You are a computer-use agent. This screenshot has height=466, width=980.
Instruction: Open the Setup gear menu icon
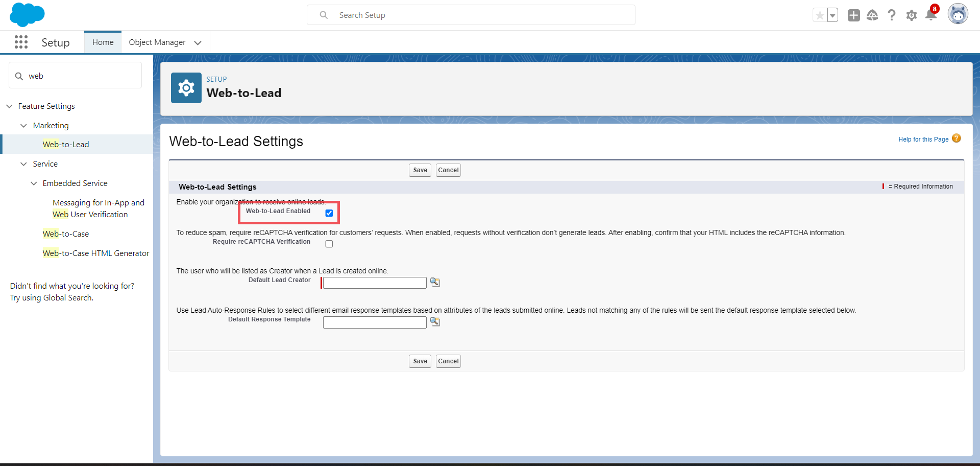(x=911, y=15)
